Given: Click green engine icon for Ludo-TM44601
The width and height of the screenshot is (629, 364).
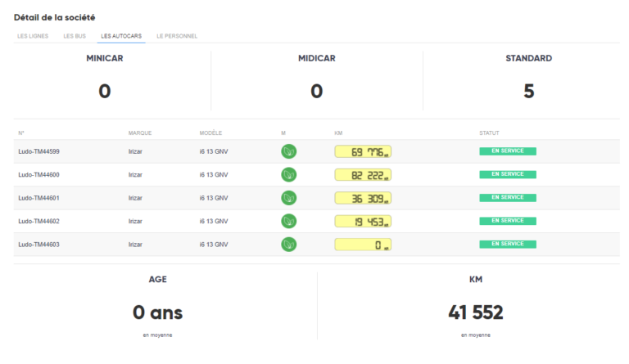Looking at the screenshot, I should click(x=288, y=198).
